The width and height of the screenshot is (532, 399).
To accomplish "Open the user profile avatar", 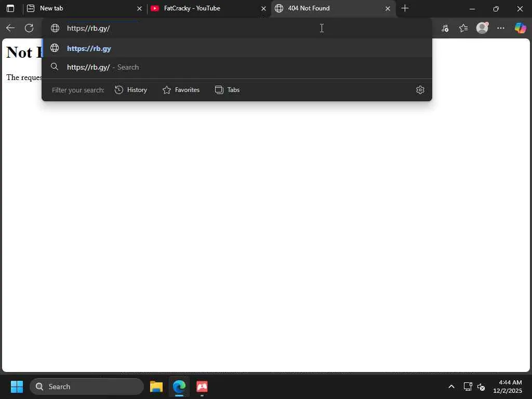I will pyautogui.click(x=482, y=28).
